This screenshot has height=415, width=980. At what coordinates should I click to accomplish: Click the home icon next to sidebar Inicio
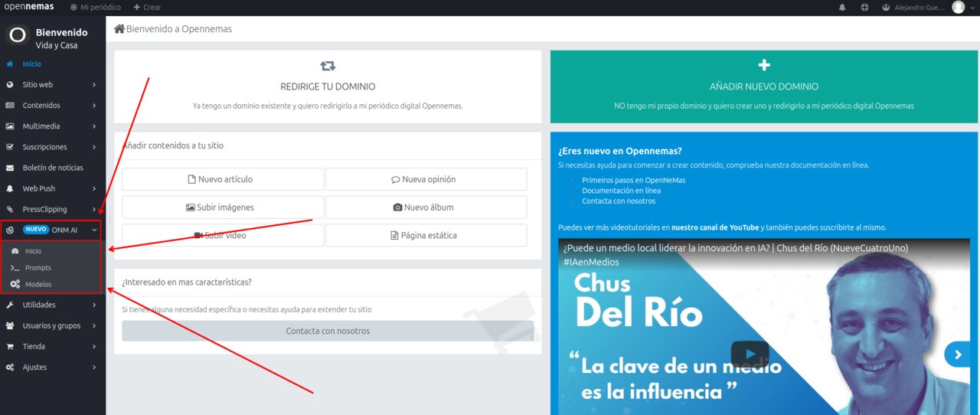pyautogui.click(x=9, y=64)
